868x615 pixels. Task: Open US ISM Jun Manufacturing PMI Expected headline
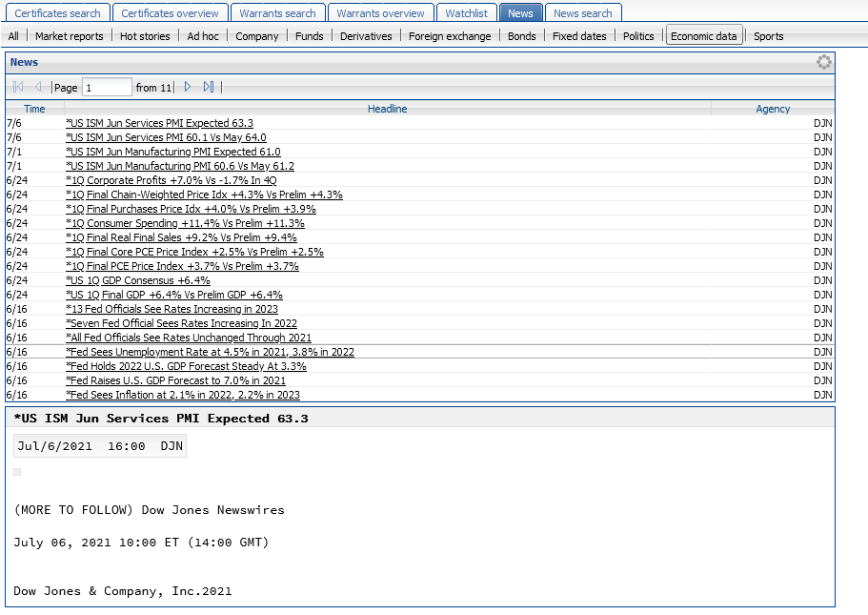coord(172,152)
